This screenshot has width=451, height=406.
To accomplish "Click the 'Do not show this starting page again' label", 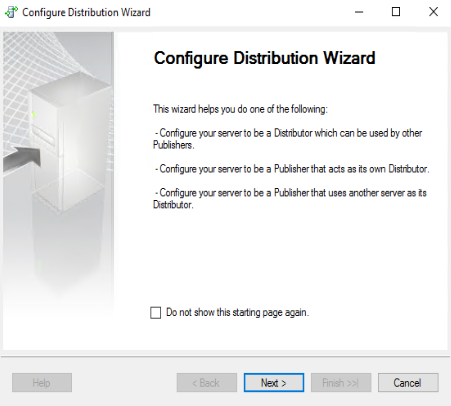I will tap(237, 312).
